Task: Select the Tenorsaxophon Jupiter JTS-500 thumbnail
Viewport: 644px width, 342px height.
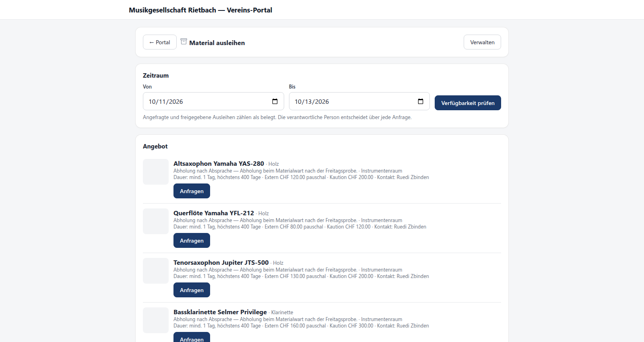Action: click(x=156, y=271)
